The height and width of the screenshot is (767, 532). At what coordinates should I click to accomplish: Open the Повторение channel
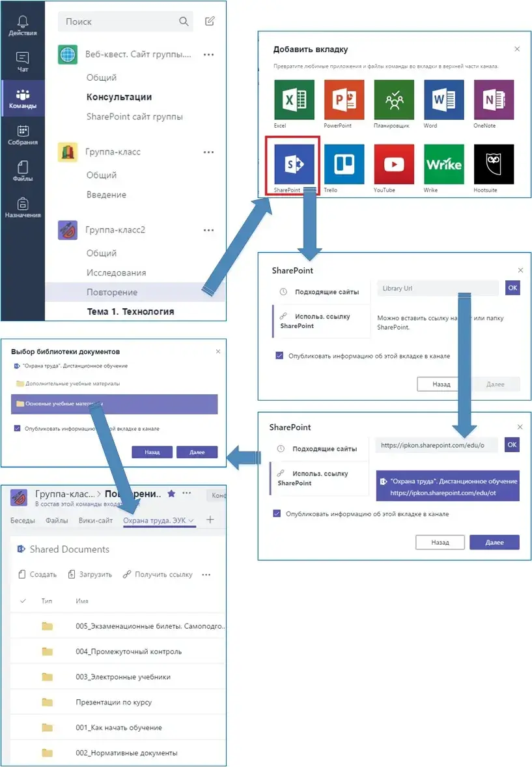112,292
